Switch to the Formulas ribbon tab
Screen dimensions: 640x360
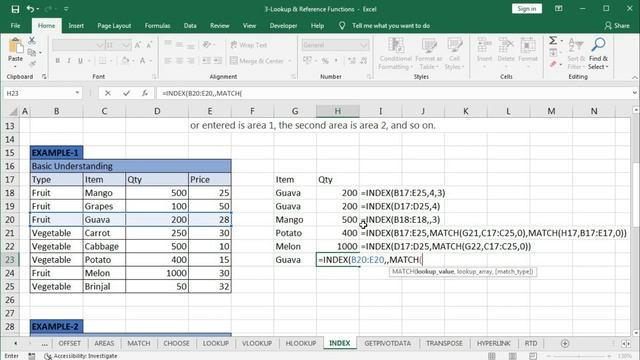(x=157, y=26)
